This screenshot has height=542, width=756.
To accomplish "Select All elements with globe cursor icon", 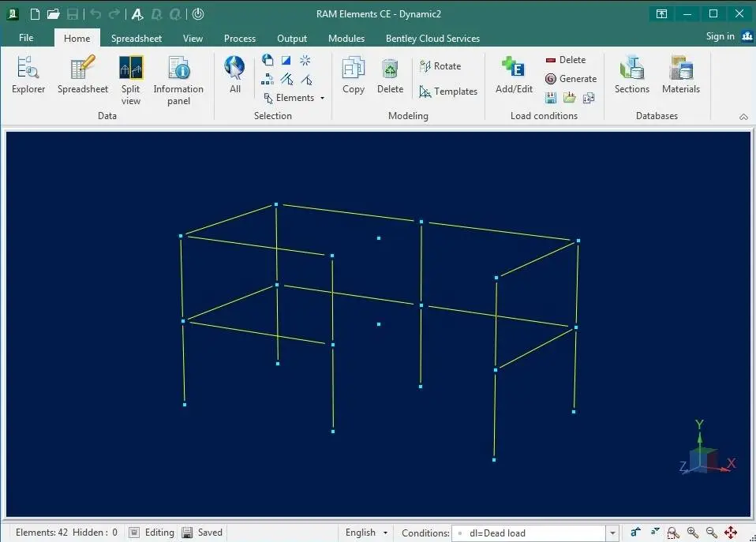I will point(235,75).
